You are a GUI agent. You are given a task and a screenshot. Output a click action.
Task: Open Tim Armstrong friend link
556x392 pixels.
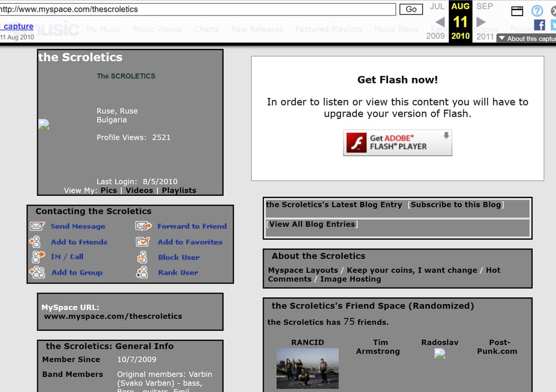[x=378, y=346]
